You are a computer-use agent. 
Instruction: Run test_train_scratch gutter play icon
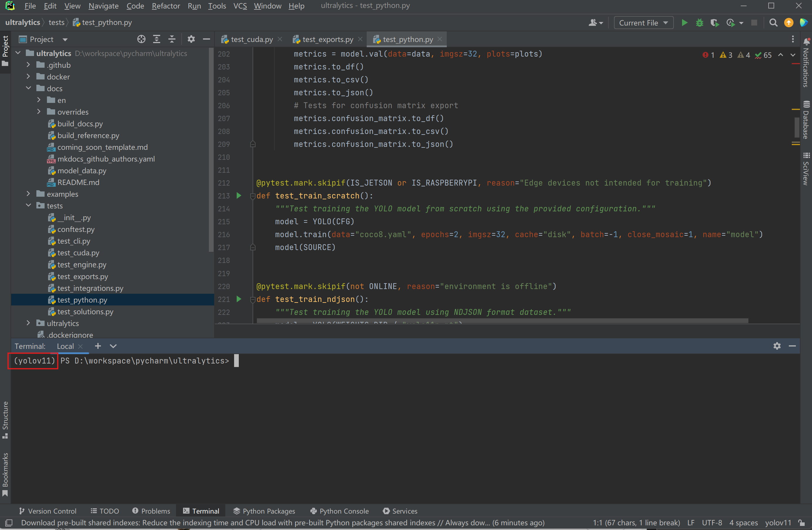tap(239, 196)
